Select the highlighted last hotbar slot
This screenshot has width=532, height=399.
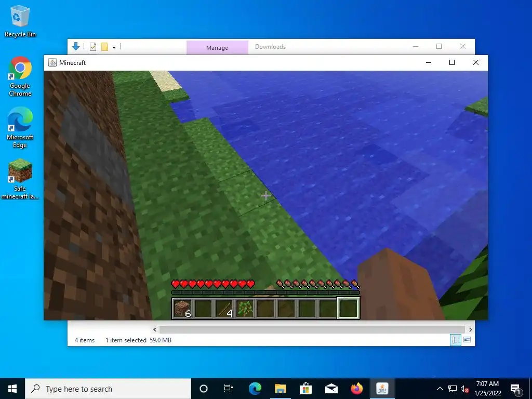pos(349,308)
